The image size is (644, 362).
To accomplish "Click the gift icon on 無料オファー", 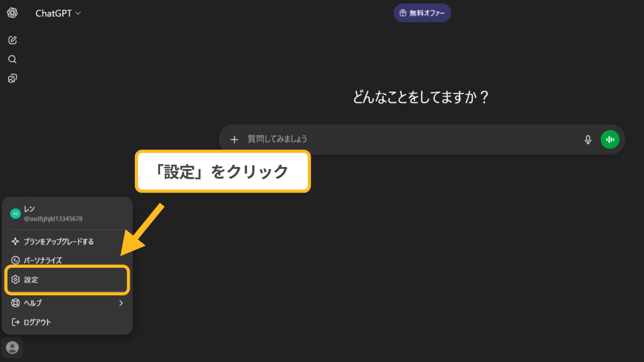I will [x=403, y=12].
